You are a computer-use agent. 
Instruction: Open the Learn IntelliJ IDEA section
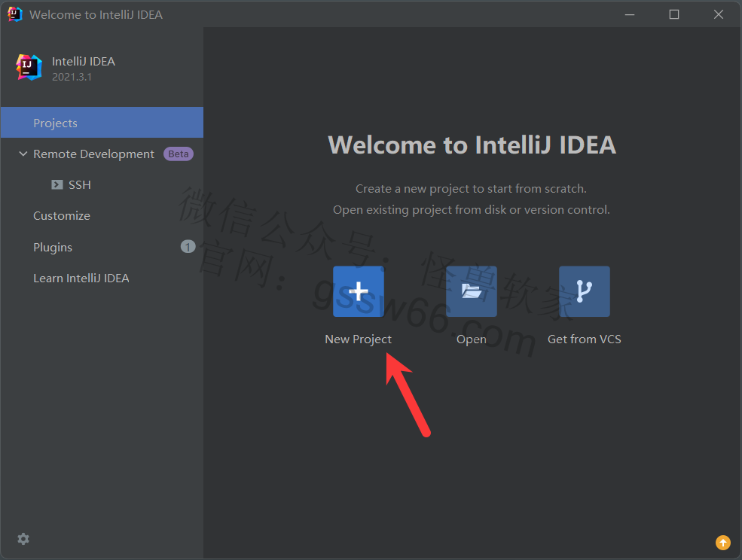tap(81, 278)
